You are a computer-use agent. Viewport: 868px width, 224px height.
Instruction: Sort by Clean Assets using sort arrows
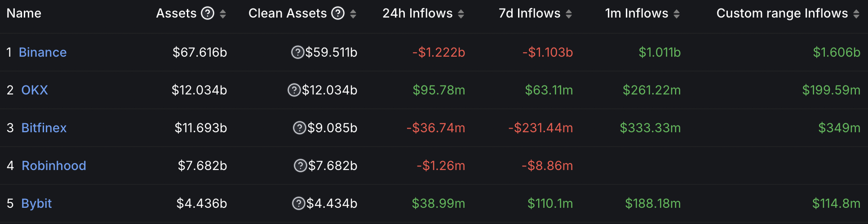point(353,14)
